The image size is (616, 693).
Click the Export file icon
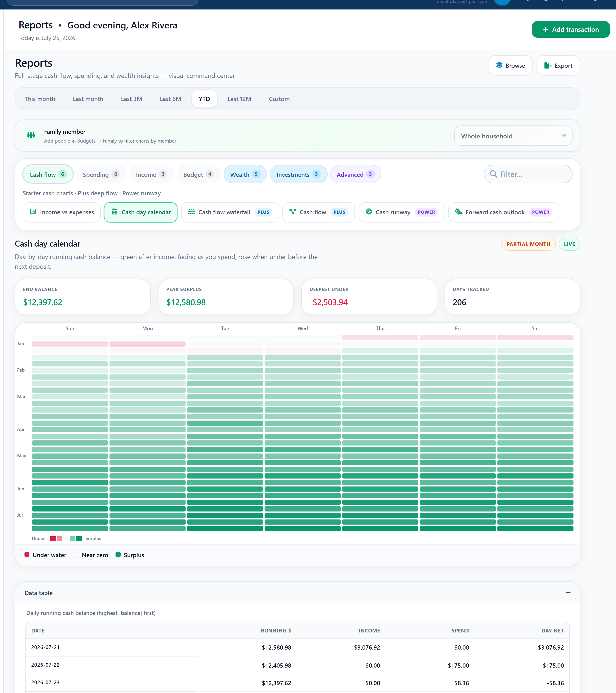(x=548, y=65)
